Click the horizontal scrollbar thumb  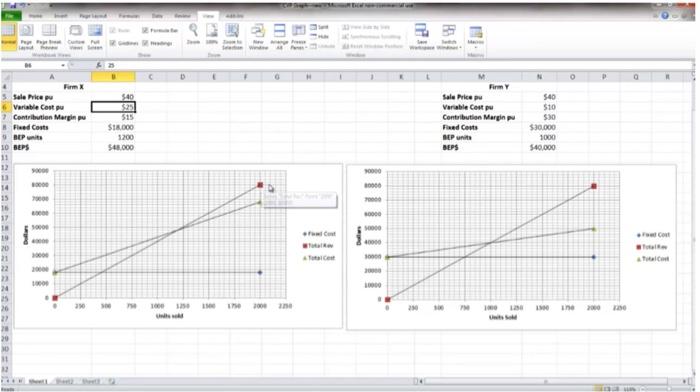[x=546, y=381]
